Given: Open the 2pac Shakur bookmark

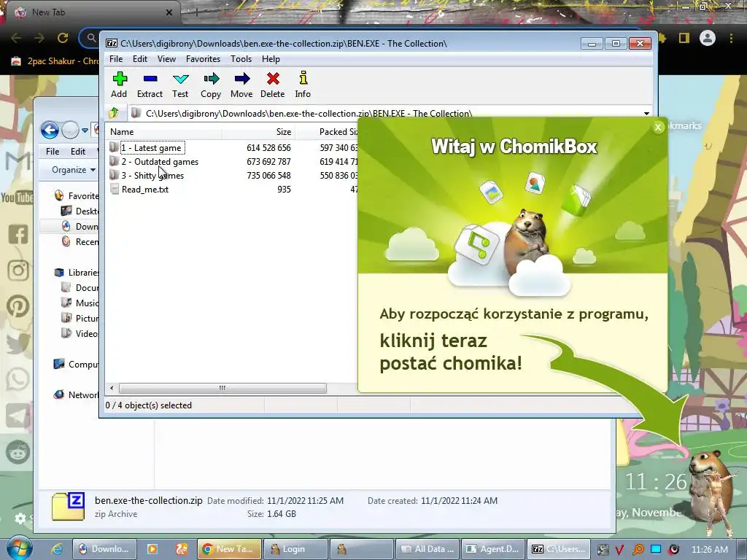Looking at the screenshot, I should [x=55, y=61].
